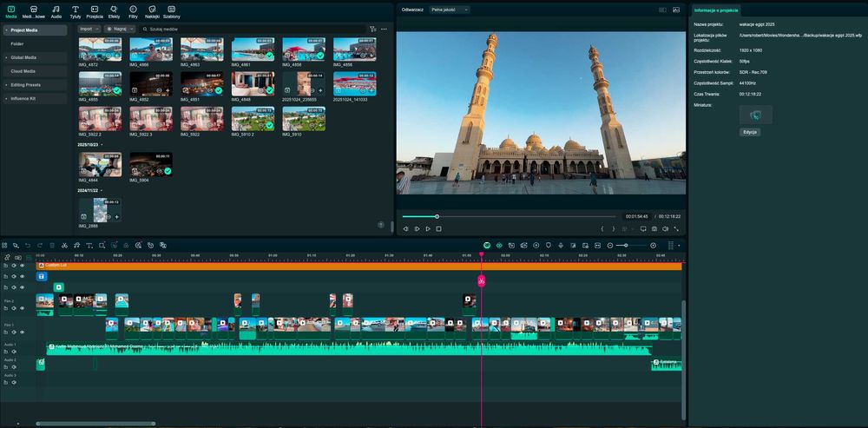Toggle the green diamond snapping icon
The image size is (868, 428).
pyautogui.click(x=499, y=246)
